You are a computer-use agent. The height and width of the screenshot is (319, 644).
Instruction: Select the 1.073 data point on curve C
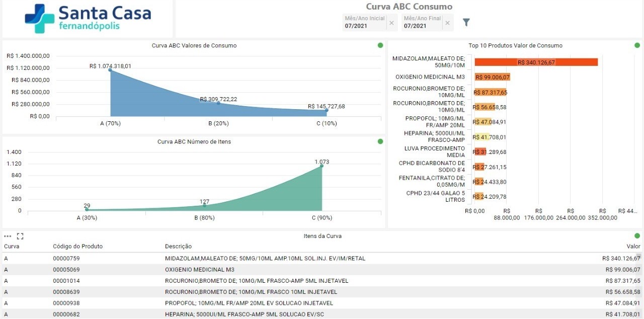pos(321,166)
